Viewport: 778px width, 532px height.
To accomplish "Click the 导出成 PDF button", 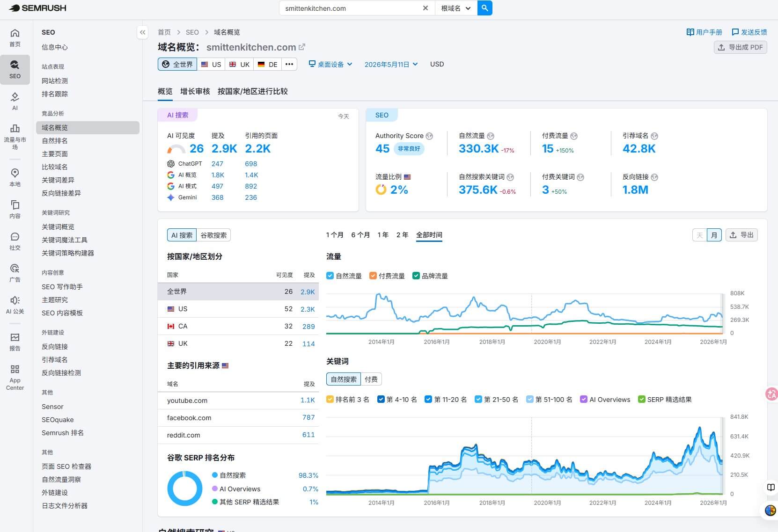I will [740, 47].
